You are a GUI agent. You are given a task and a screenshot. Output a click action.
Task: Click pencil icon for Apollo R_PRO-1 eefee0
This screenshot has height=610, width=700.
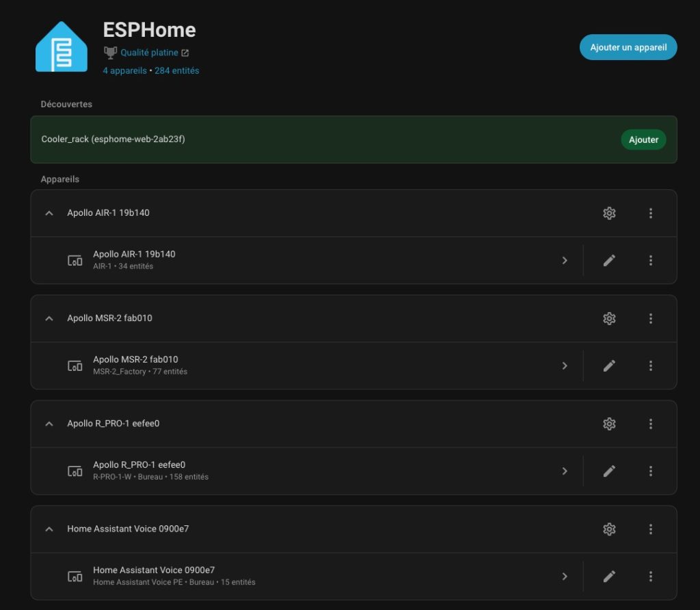pos(609,471)
